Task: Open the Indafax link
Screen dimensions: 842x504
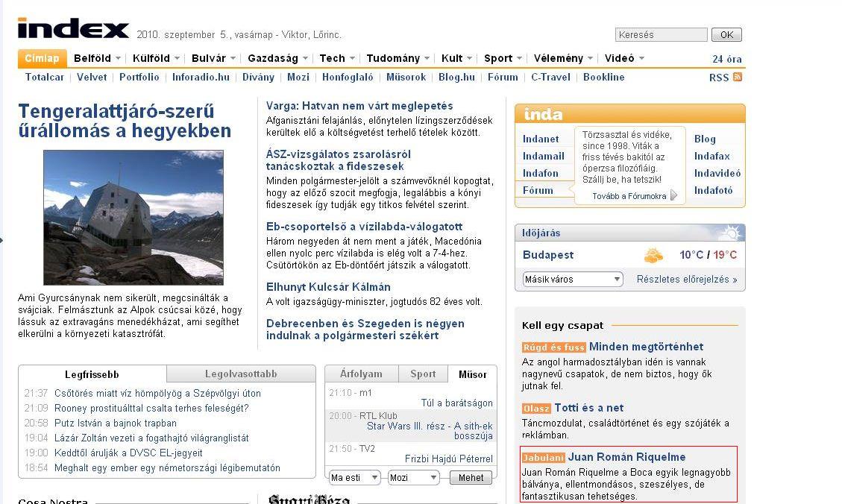Action: tap(712, 156)
